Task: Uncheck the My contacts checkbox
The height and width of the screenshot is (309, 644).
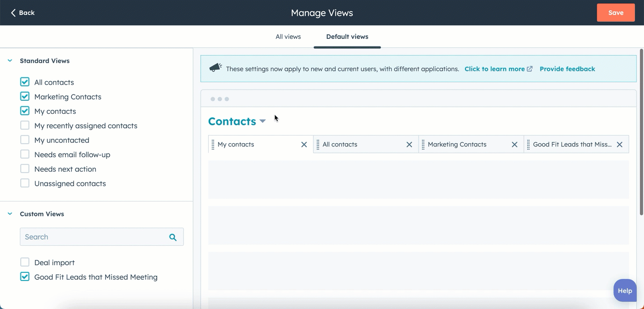Action: pyautogui.click(x=25, y=111)
